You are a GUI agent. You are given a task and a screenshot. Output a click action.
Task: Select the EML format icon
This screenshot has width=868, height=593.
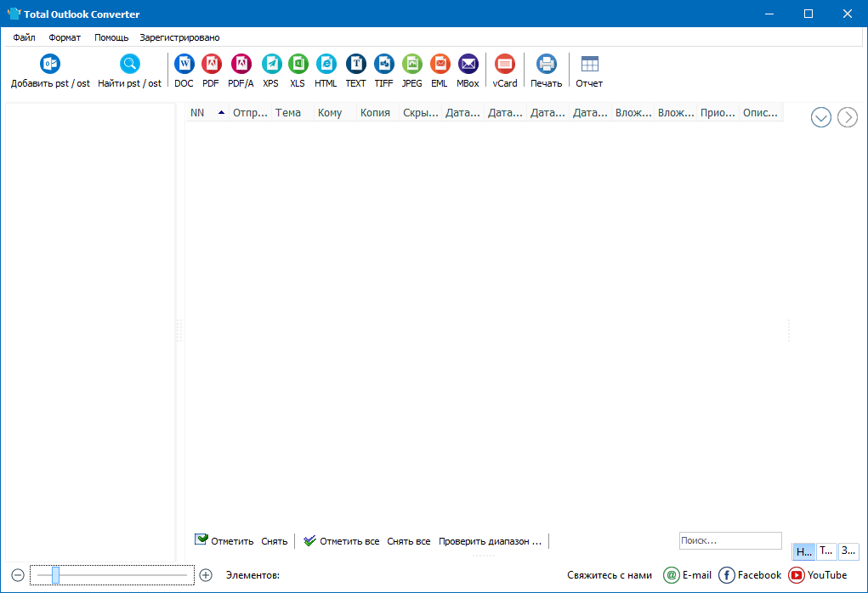(x=440, y=63)
